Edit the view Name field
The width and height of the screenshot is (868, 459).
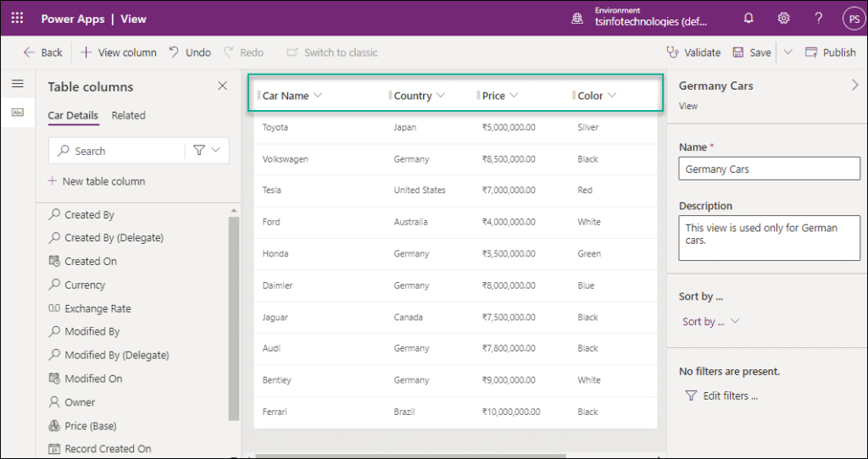(770, 169)
